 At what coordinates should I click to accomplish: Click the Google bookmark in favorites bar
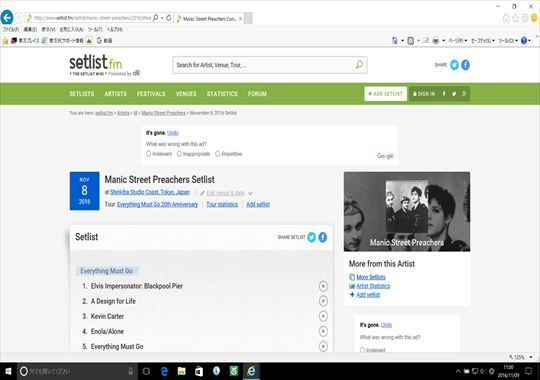click(x=104, y=41)
